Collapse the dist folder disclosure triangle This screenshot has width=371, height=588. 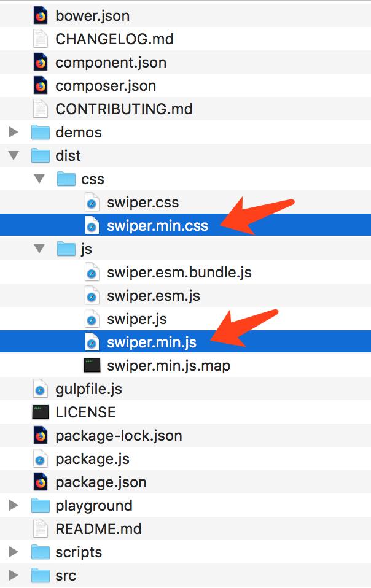14,155
